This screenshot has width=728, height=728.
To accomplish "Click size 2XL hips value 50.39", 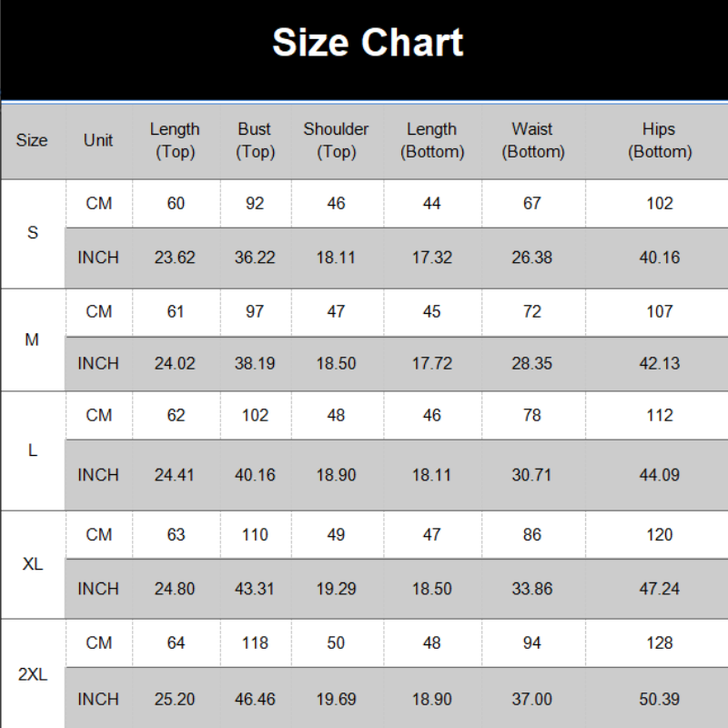I will (659, 699).
